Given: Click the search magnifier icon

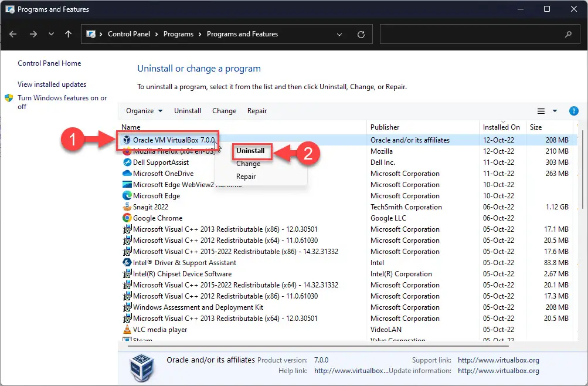Looking at the screenshot, I should coord(569,34).
